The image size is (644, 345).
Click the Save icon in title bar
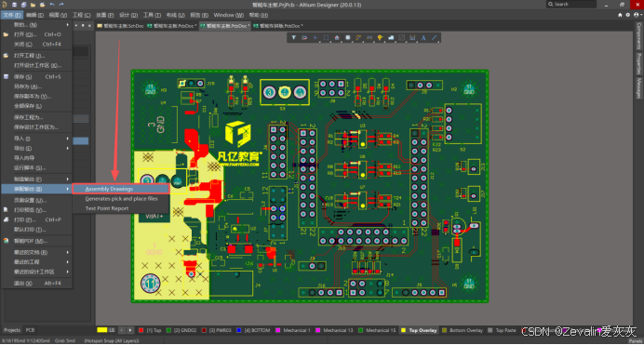point(14,5)
